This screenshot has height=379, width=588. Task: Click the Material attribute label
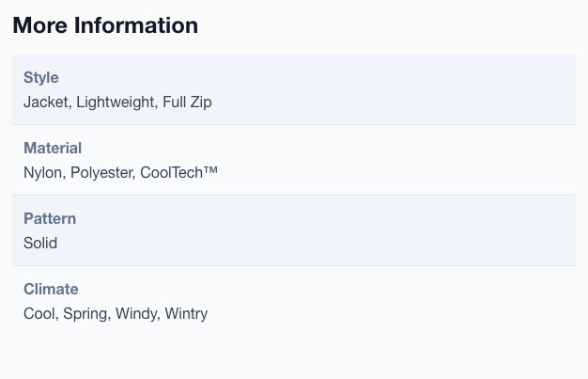[53, 148]
